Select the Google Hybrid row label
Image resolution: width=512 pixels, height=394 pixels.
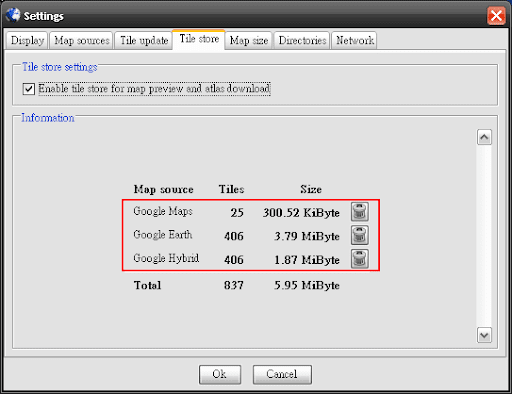(x=166, y=259)
